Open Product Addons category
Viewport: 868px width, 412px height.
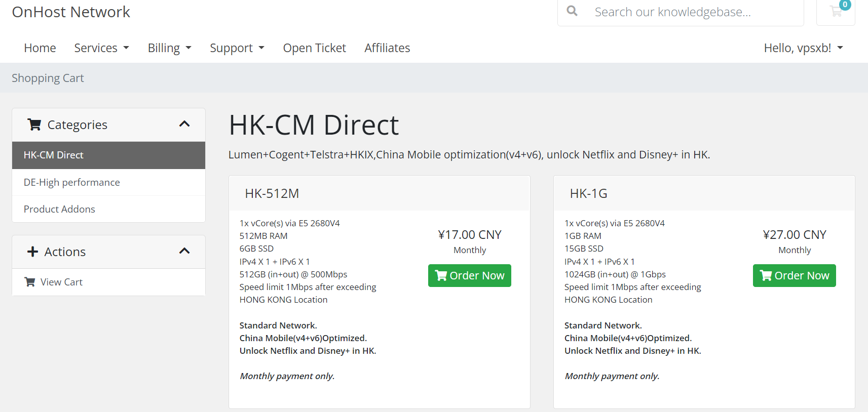coord(108,209)
